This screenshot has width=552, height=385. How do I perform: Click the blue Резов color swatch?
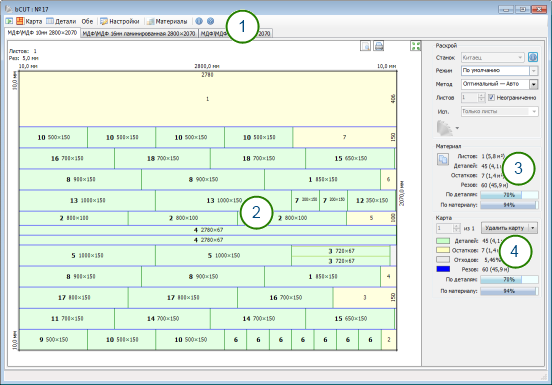coord(443,269)
